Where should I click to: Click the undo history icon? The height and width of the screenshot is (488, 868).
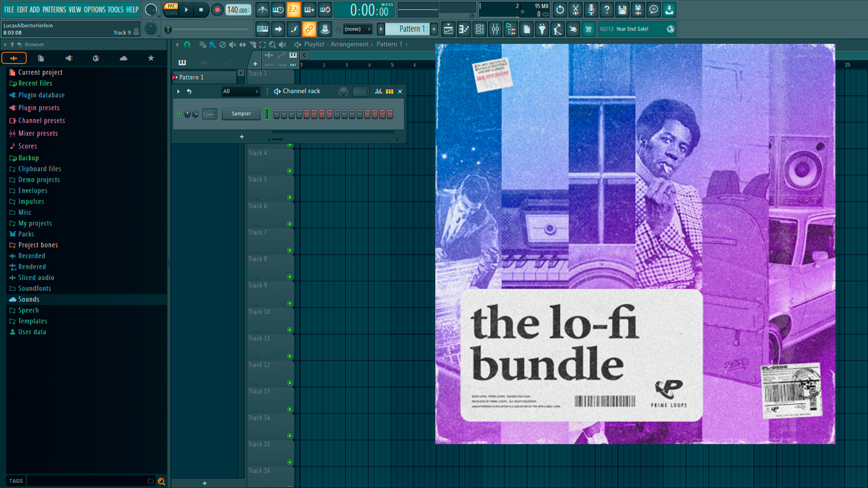coord(560,10)
